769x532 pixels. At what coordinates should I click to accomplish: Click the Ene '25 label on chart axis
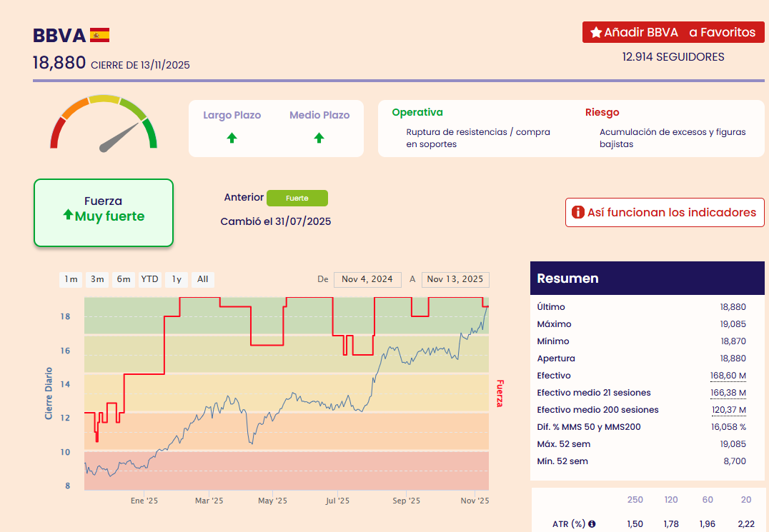(x=144, y=501)
